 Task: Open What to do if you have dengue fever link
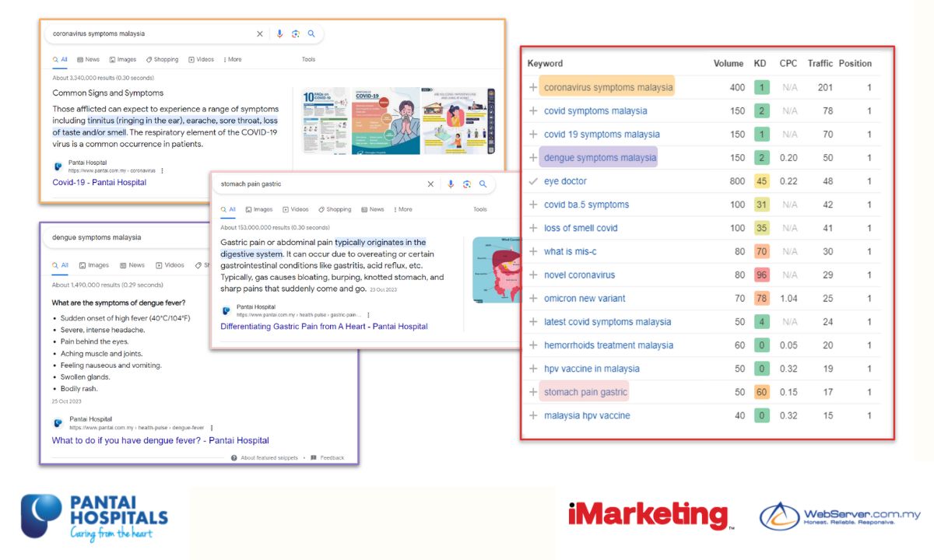(160, 440)
